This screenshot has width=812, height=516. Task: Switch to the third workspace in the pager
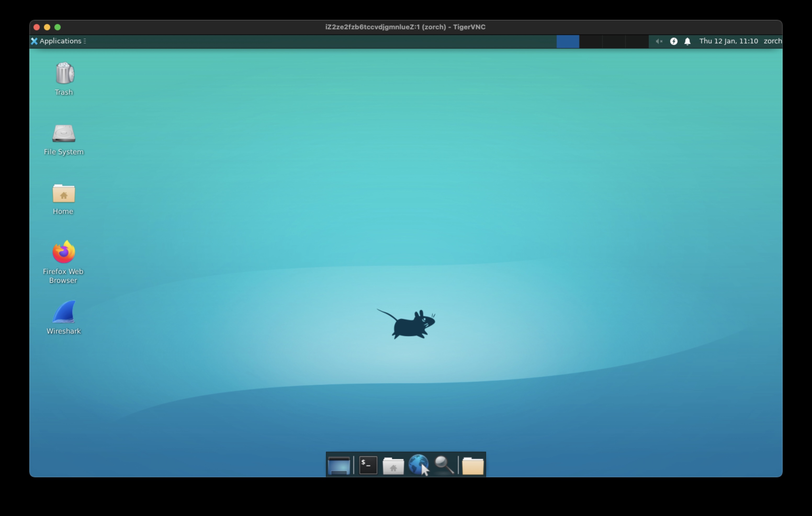tap(614, 42)
